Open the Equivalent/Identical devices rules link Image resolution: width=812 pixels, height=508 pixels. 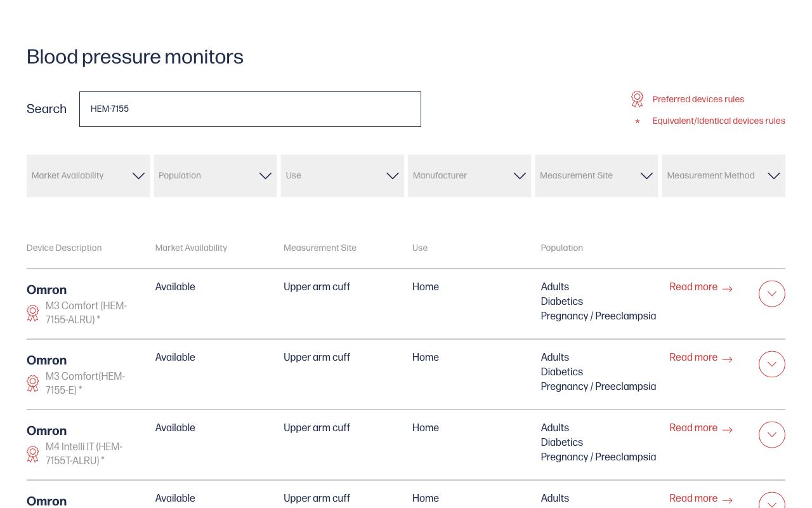pyautogui.click(x=719, y=121)
